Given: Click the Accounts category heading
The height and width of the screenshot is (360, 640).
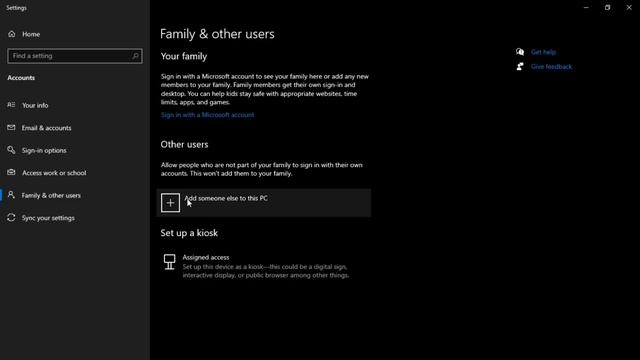Looking at the screenshot, I should pyautogui.click(x=21, y=78).
